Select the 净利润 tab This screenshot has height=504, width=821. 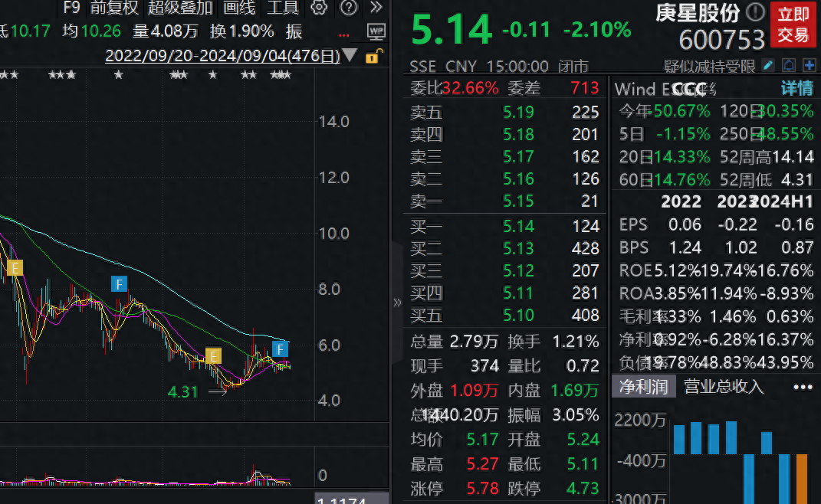pyautogui.click(x=643, y=387)
